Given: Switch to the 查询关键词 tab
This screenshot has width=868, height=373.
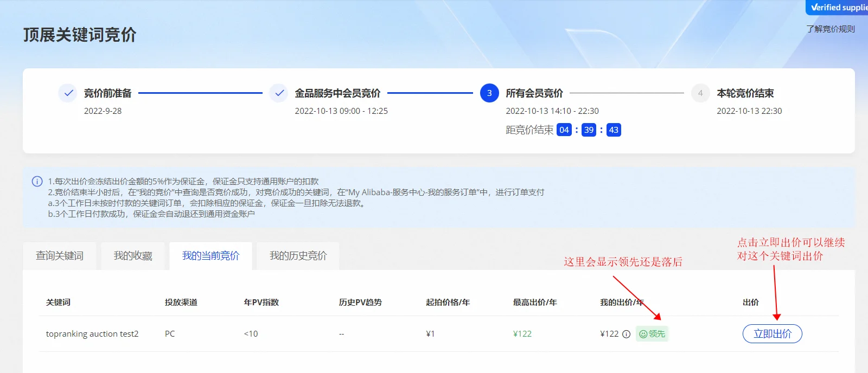Looking at the screenshot, I should [60, 256].
